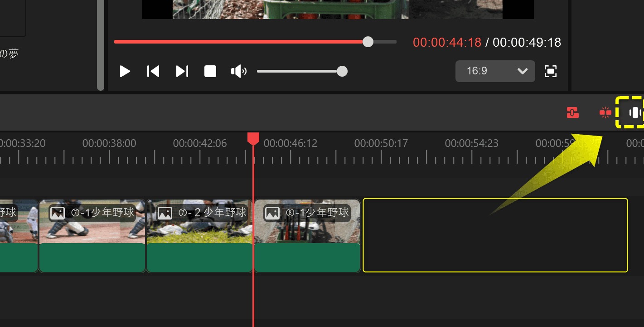Select the ⑦-2 少年野球 clip
This screenshot has height=327, width=644.
click(x=199, y=236)
